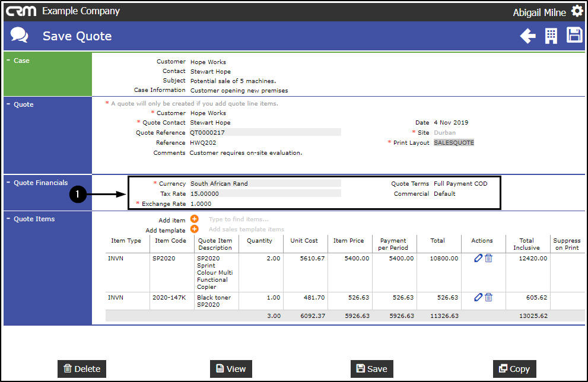Click the back arrow icon
The height and width of the screenshot is (382, 588).
point(527,36)
